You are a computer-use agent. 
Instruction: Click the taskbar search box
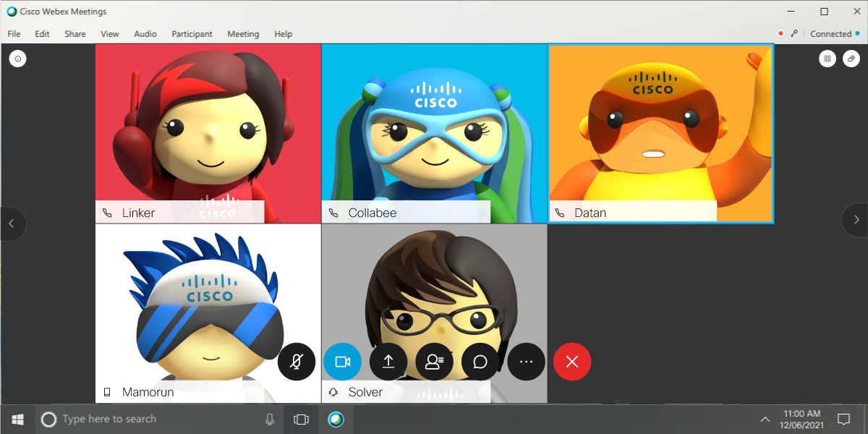159,419
